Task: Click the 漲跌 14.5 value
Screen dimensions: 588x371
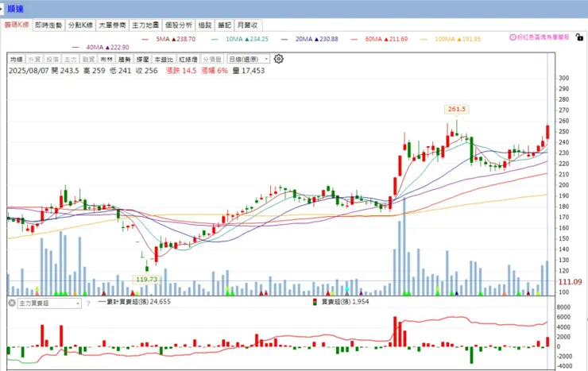Action: tap(181, 71)
